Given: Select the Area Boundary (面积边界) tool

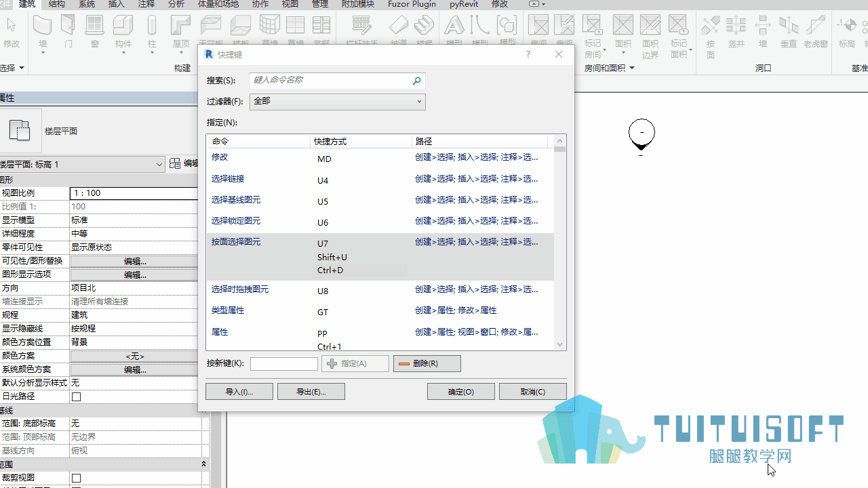Looking at the screenshot, I should click(650, 37).
